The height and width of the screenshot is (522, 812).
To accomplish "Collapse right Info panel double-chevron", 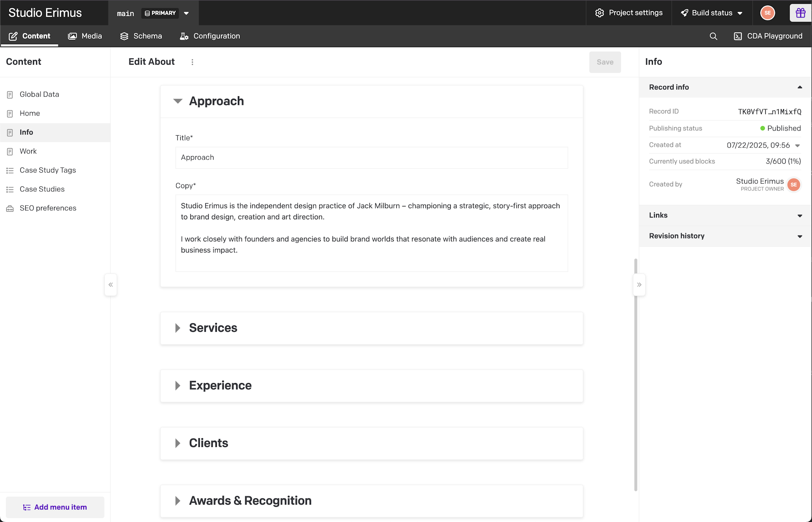I will click(x=639, y=285).
